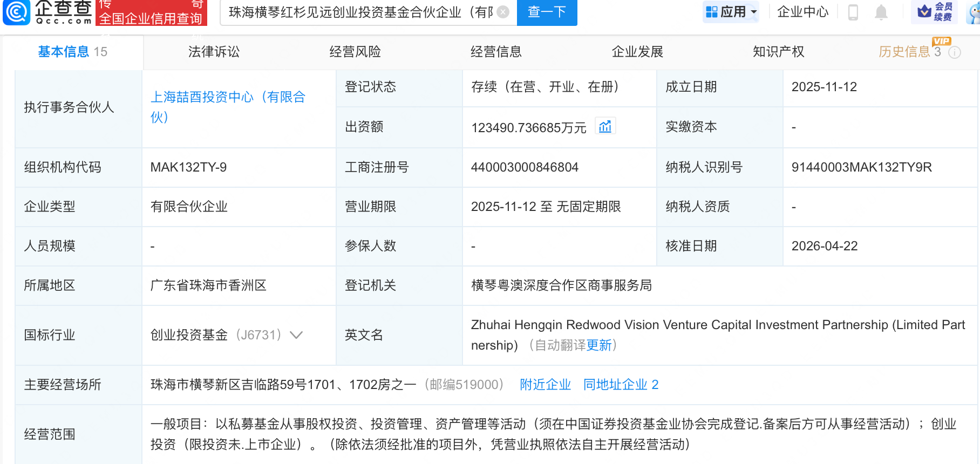Click the 附近企业 link
980x464 pixels.
click(545, 385)
